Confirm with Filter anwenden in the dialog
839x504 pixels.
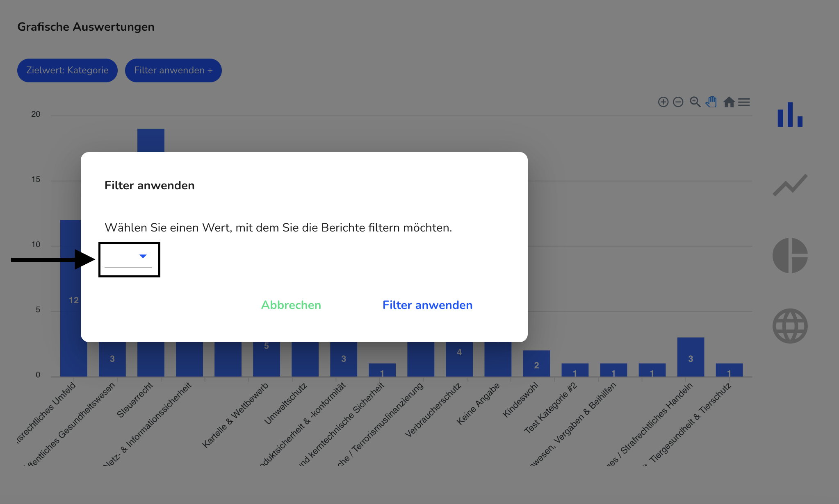(x=427, y=305)
